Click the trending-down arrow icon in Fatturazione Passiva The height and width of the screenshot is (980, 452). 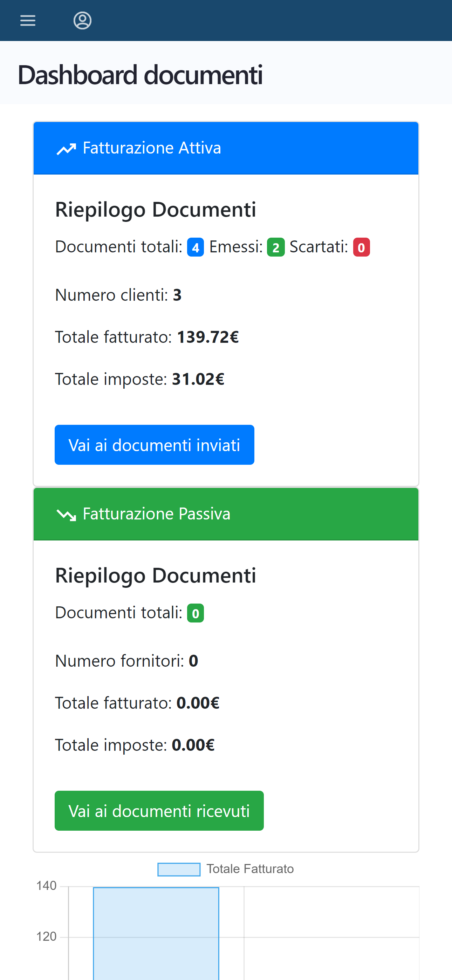66,515
